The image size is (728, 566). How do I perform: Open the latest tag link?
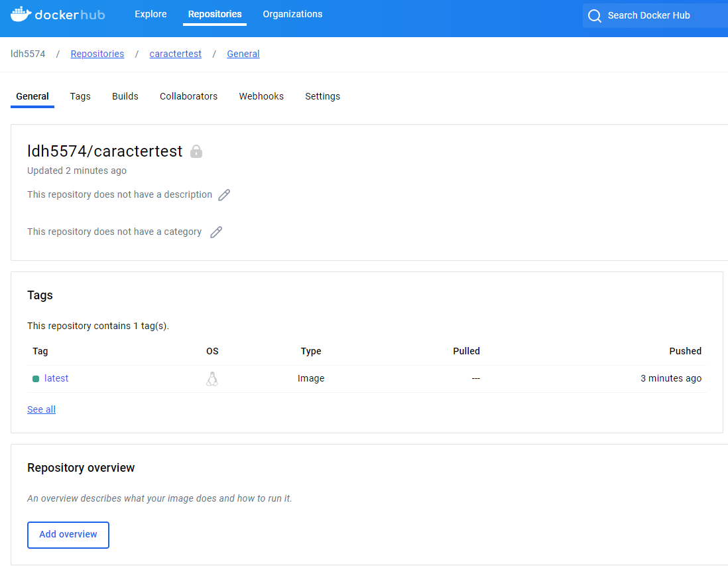56,378
